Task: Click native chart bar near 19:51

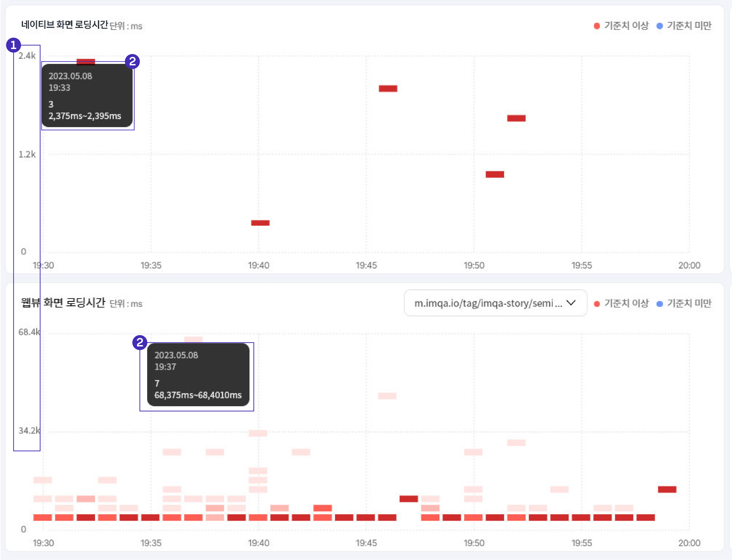Action: (x=495, y=174)
